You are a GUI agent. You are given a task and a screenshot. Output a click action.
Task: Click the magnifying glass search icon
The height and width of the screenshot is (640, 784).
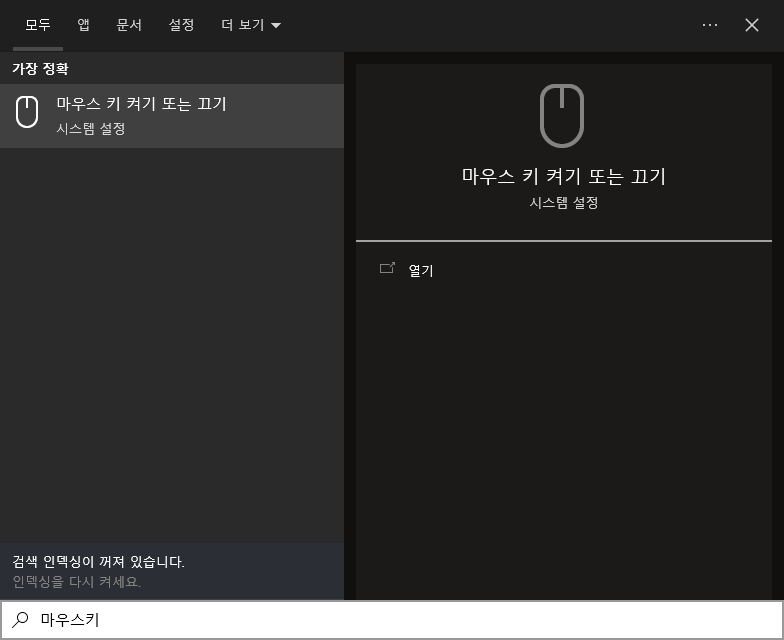[21, 620]
